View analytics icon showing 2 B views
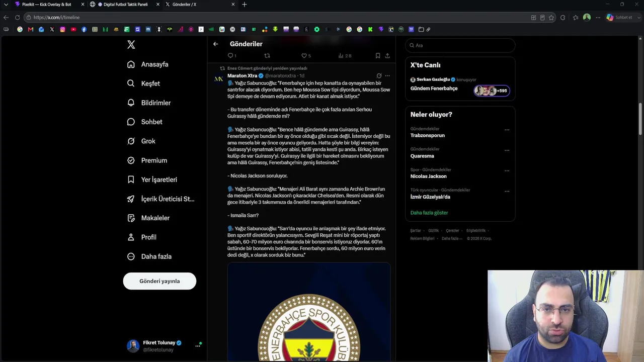 point(341,55)
